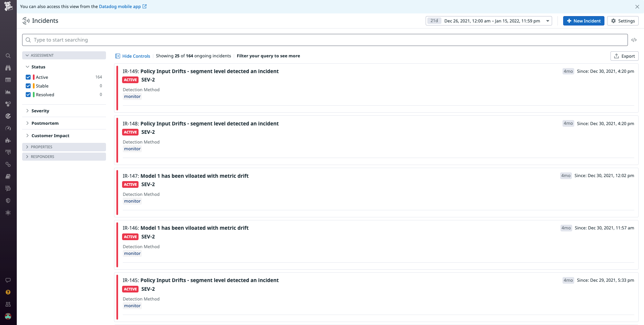Uncheck the Stable status checkbox
Viewport: 644px width, 325px height.
28,86
